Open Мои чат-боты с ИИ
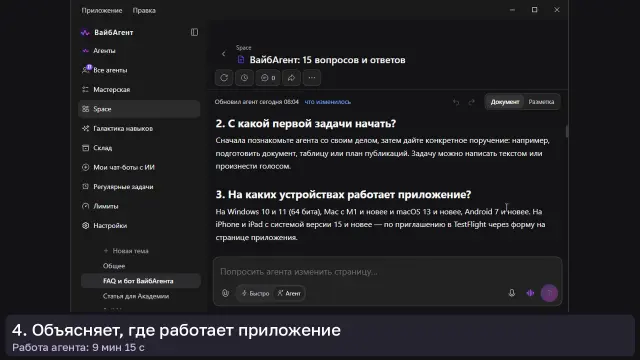640x360 pixels. coord(124,167)
